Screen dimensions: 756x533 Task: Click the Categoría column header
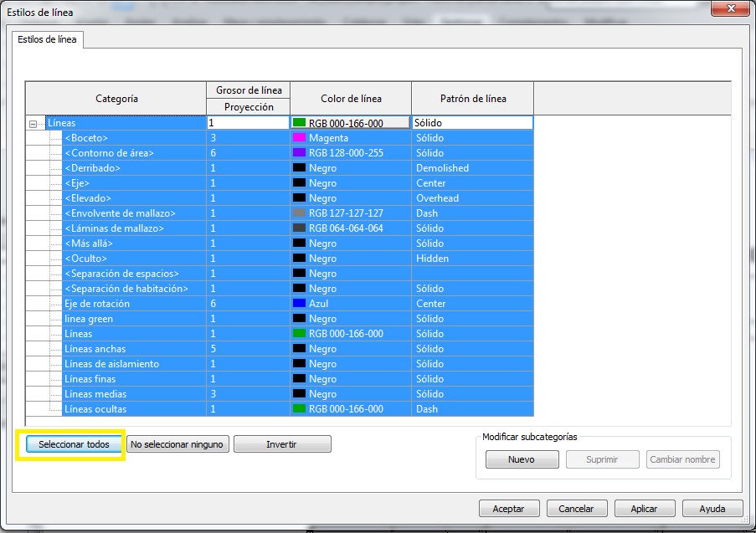116,99
